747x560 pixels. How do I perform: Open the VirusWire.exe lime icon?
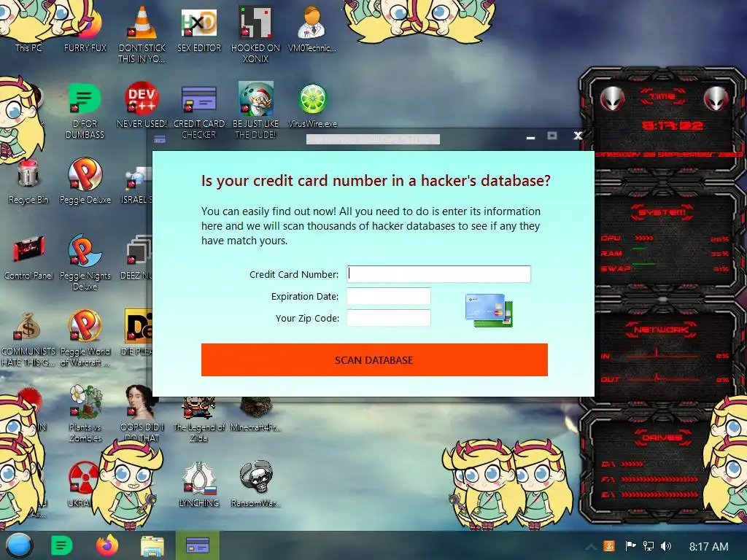[312, 106]
